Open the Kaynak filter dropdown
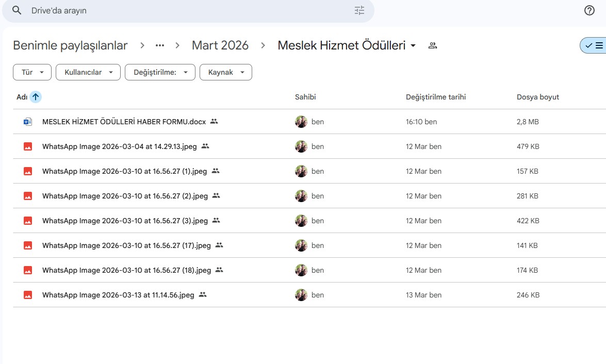 tap(225, 72)
